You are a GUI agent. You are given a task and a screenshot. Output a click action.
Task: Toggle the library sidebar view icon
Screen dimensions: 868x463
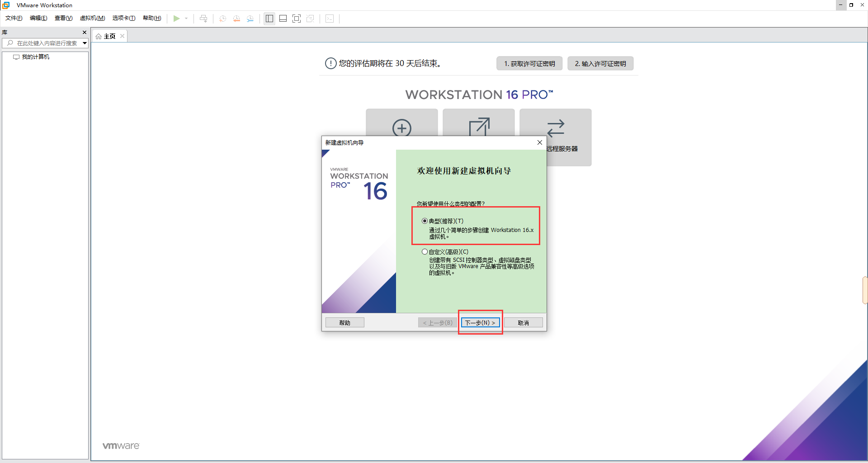(269, 19)
